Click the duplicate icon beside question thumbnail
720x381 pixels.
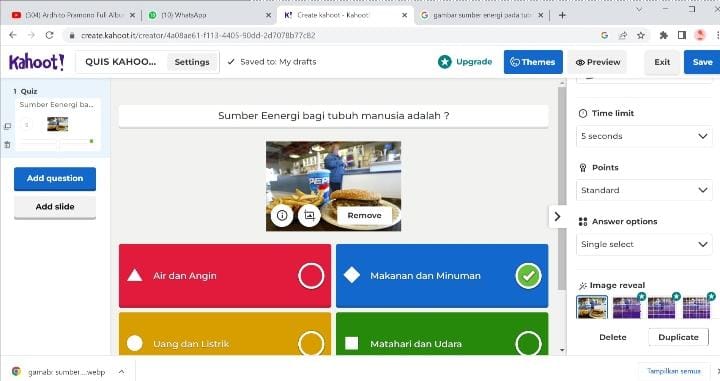[x=7, y=126]
